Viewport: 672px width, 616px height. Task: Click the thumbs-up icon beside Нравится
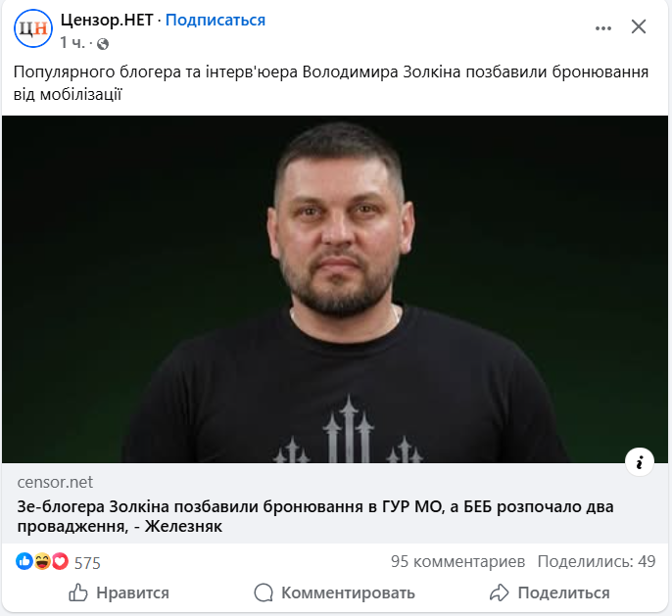coord(78,592)
